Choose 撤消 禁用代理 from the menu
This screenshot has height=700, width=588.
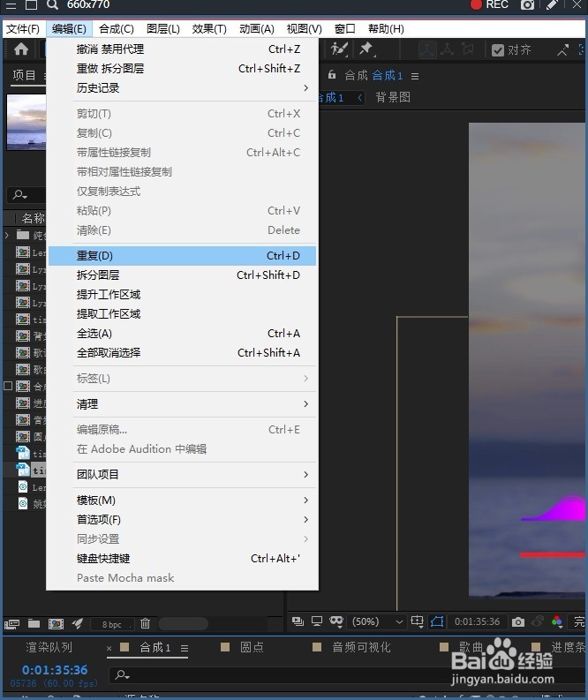click(x=183, y=49)
